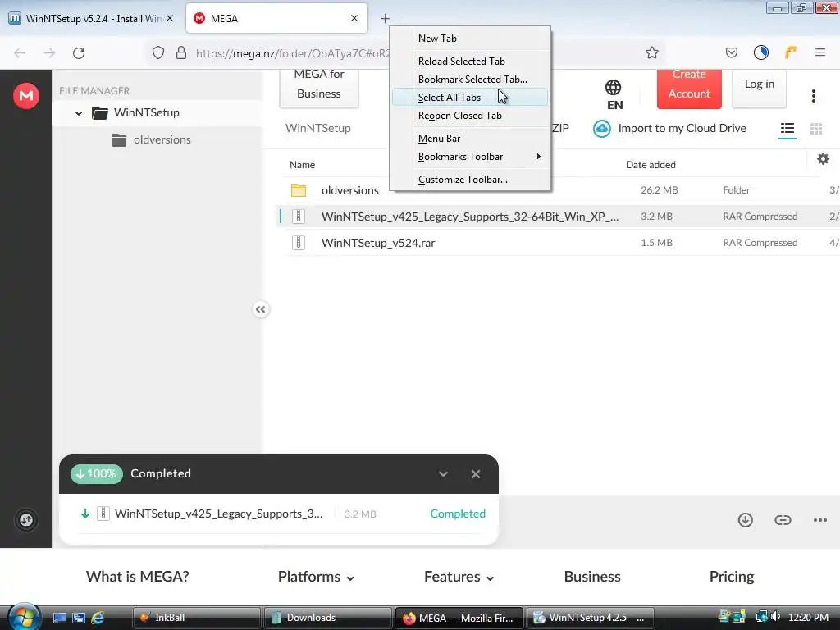Open column settings gear icon
Viewport: 840px width, 630px height.
(823, 159)
